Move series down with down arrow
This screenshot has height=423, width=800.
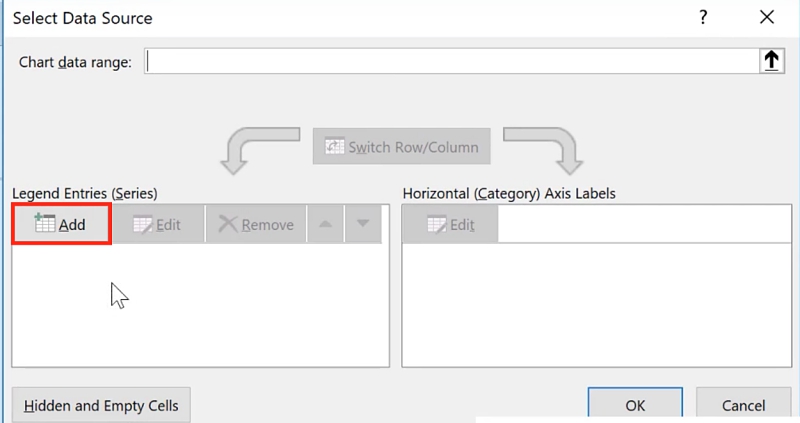(x=363, y=224)
